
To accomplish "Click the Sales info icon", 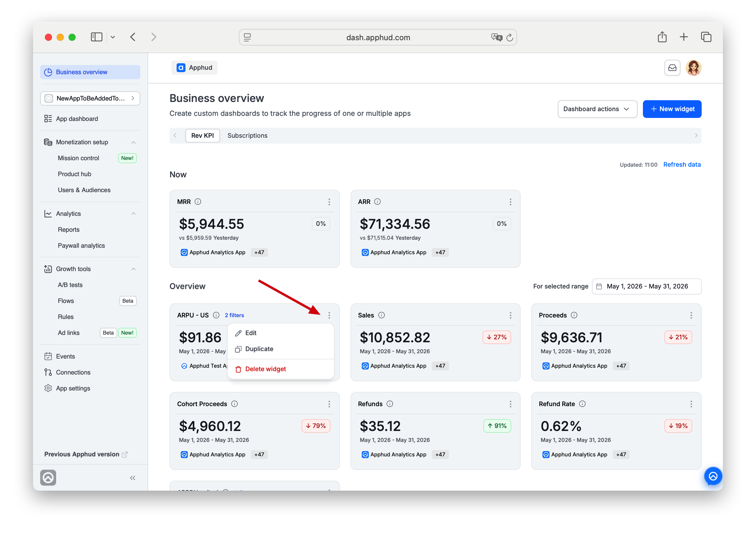I will [381, 315].
